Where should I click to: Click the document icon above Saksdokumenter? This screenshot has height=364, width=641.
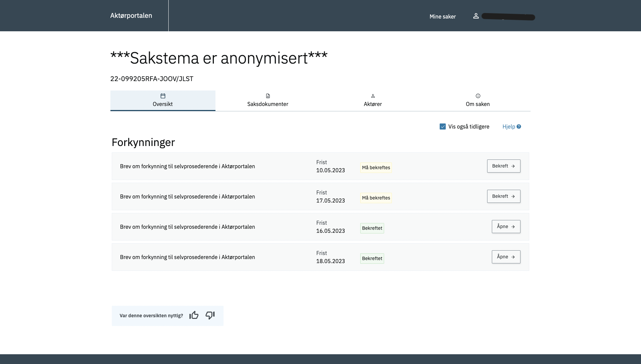268,96
